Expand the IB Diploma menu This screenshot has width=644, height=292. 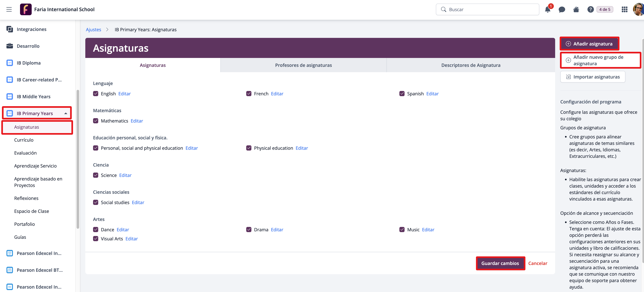point(28,63)
